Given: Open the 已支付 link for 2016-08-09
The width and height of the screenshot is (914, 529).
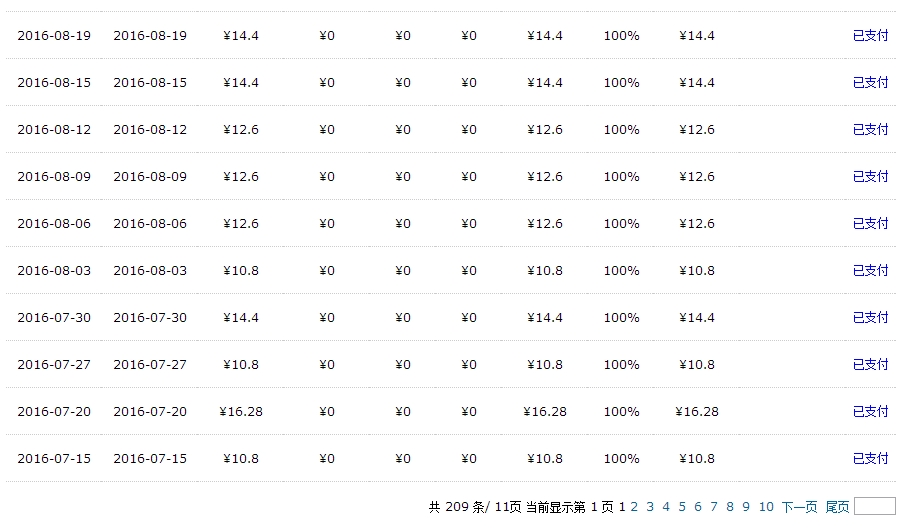Looking at the screenshot, I should (870, 177).
